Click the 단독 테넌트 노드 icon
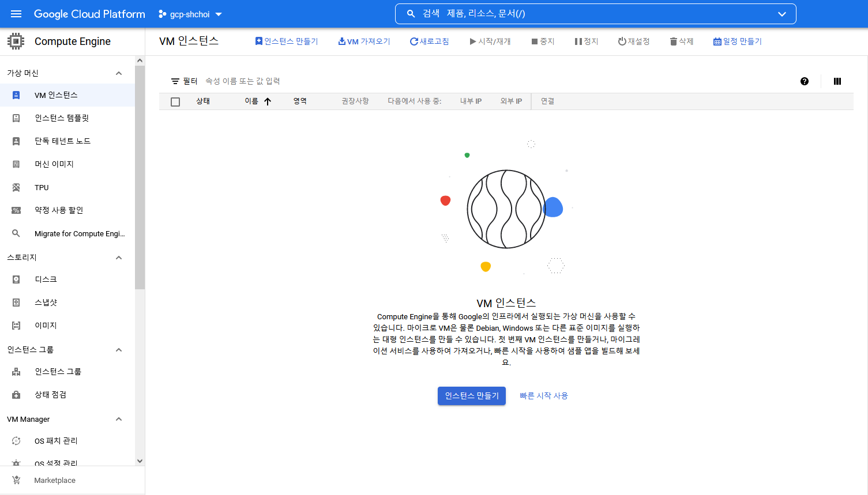 [16, 141]
